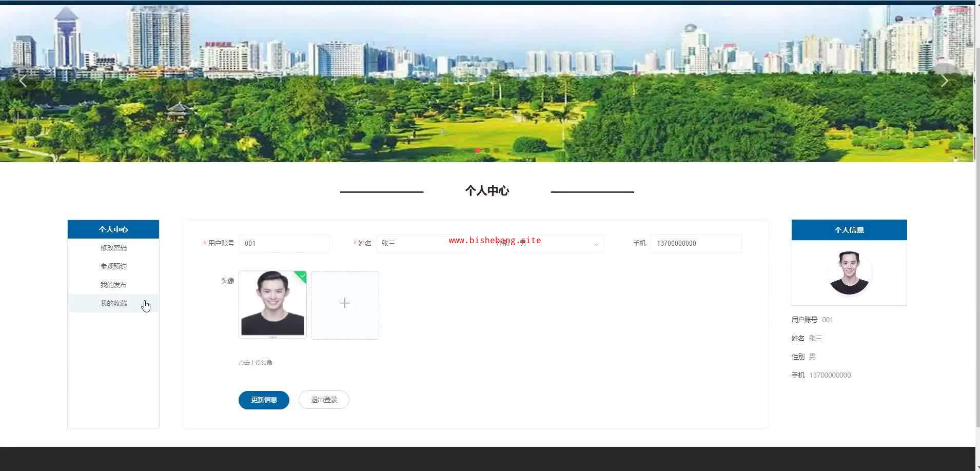The height and width of the screenshot is (471, 980).
Task: Expand the 性别 dropdown
Action: 559,243
